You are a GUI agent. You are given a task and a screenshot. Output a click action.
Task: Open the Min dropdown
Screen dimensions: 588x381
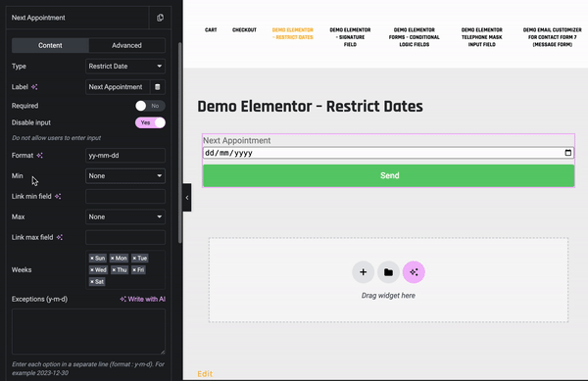point(125,175)
